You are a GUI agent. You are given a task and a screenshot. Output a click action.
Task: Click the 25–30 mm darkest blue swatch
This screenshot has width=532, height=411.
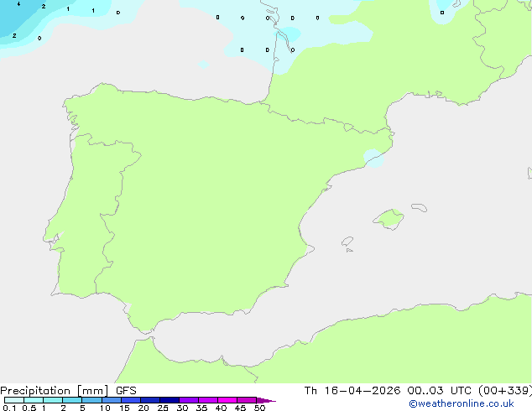[170, 400]
